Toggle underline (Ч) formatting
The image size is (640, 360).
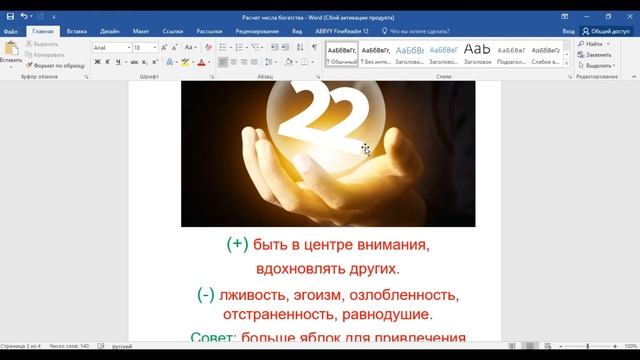[x=118, y=62]
